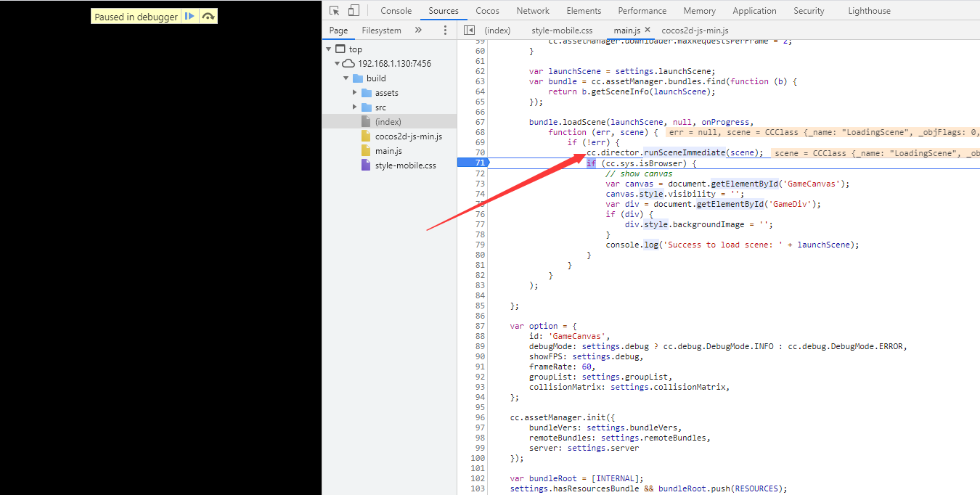This screenshot has height=495, width=980.
Task: Click the top frame window icon
Action: [340, 49]
